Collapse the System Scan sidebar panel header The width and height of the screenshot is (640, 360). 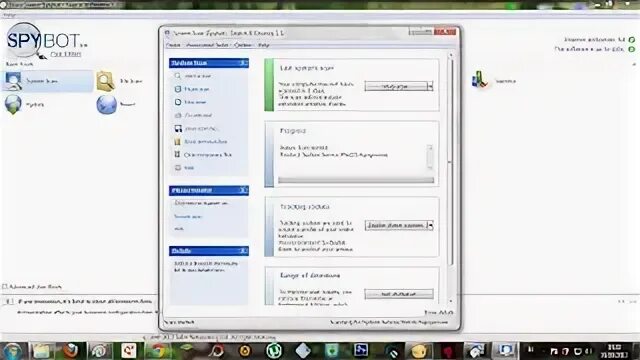[x=243, y=63]
